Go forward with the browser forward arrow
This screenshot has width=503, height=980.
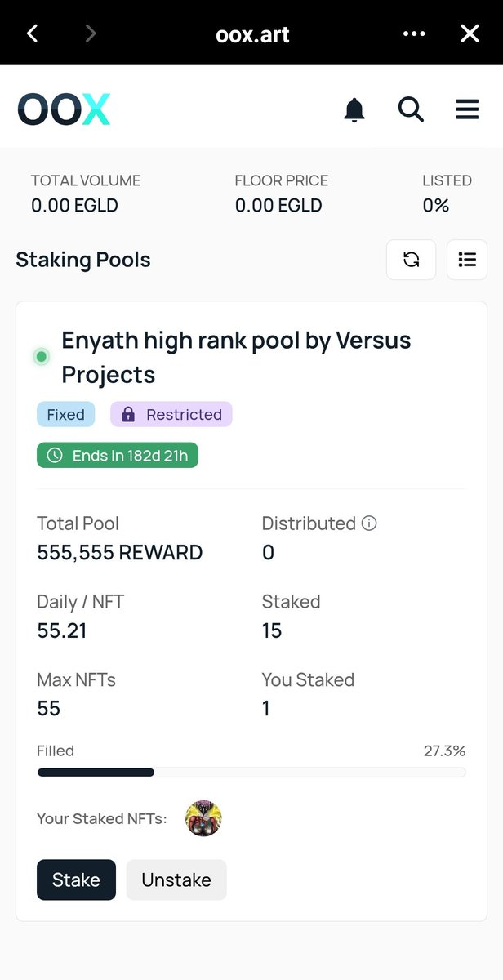[x=91, y=33]
